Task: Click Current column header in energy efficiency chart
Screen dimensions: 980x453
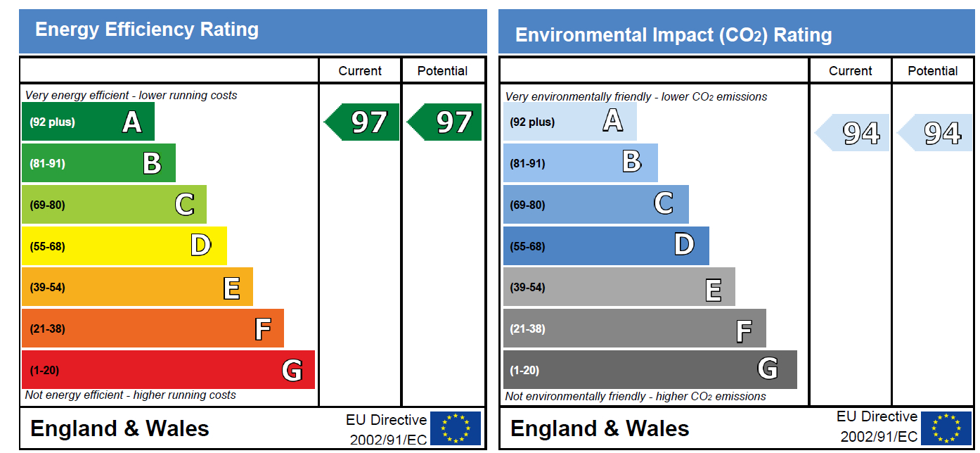Action: coord(360,71)
